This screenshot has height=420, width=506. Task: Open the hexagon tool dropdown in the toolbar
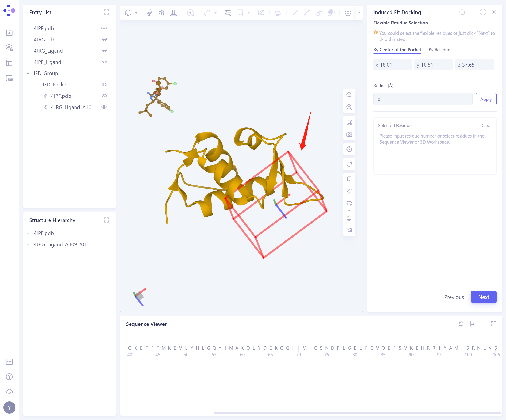pos(136,13)
